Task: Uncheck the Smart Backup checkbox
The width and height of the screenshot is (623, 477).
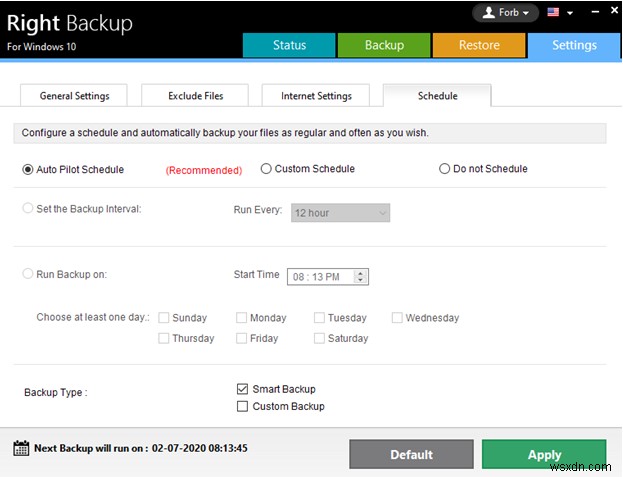Action: (x=242, y=389)
